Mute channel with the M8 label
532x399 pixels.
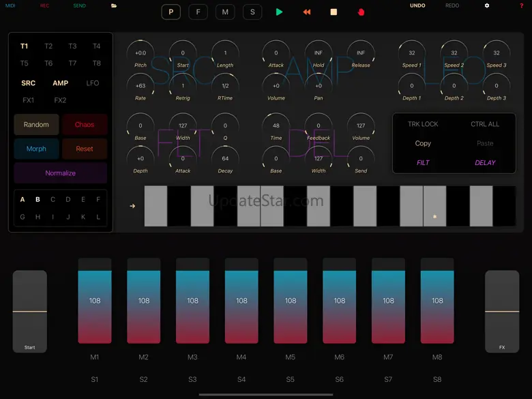point(437,357)
